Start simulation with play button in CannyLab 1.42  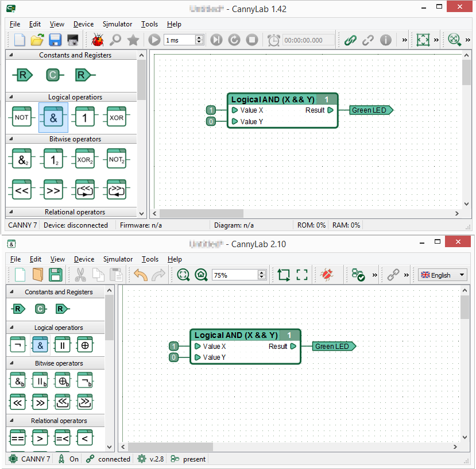pyautogui.click(x=154, y=40)
